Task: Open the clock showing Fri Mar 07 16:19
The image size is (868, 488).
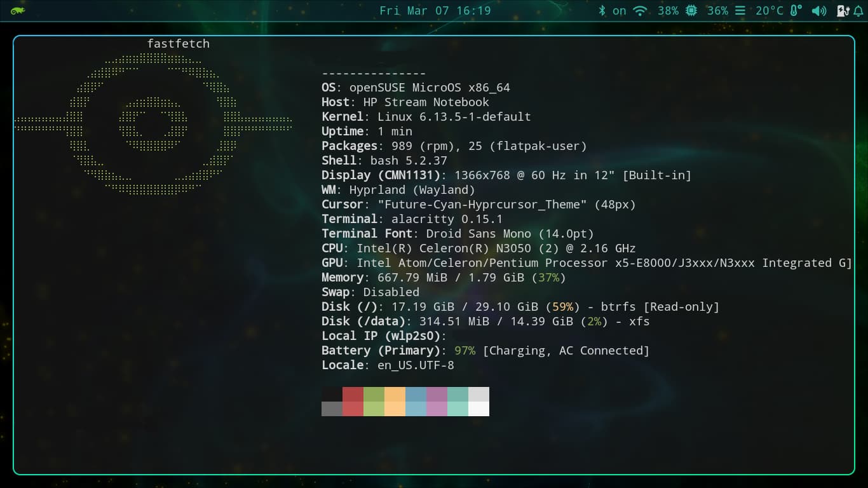Action: point(435,10)
